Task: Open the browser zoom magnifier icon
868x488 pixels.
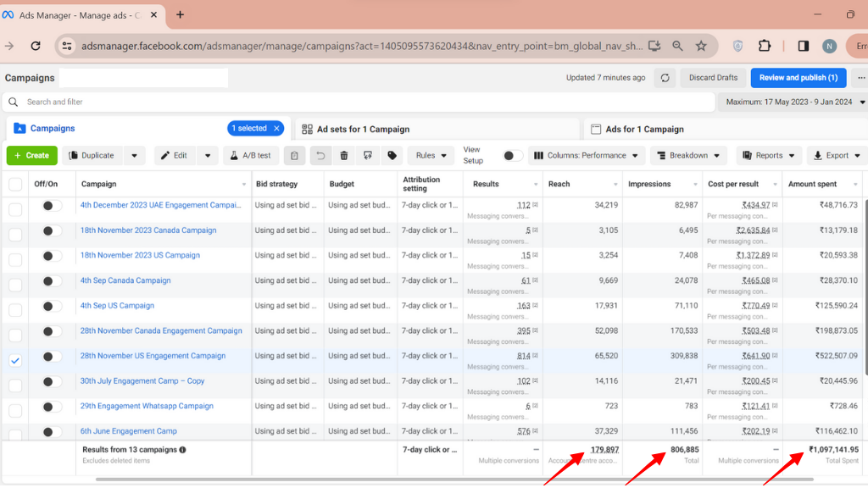Action: (x=677, y=46)
